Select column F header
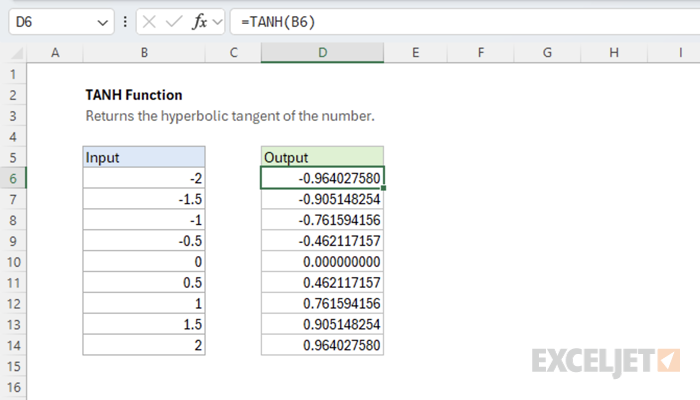Screen dimensions: 700x400 481,53
